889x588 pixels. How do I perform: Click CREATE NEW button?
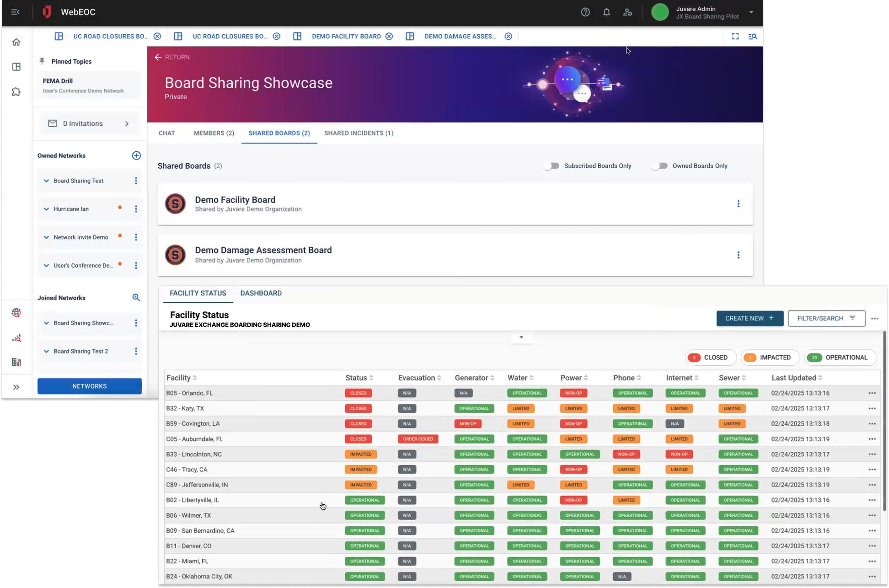coord(750,319)
